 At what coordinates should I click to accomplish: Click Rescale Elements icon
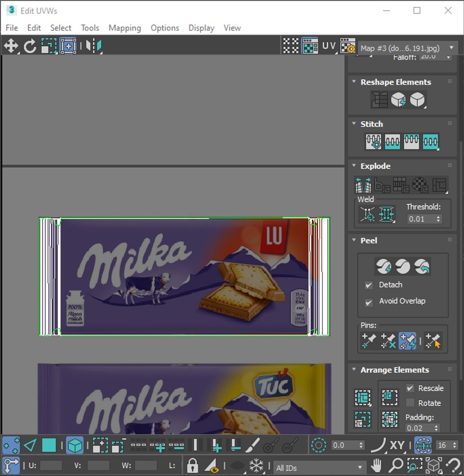click(363, 420)
